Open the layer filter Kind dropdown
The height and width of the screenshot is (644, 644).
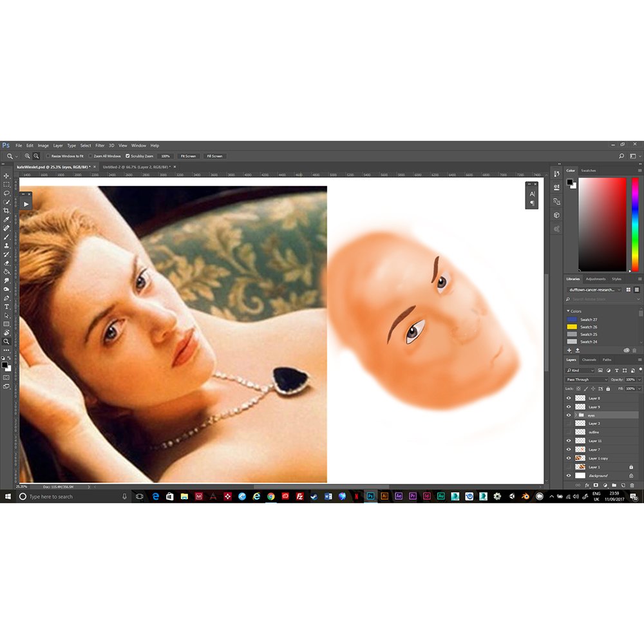coord(580,370)
